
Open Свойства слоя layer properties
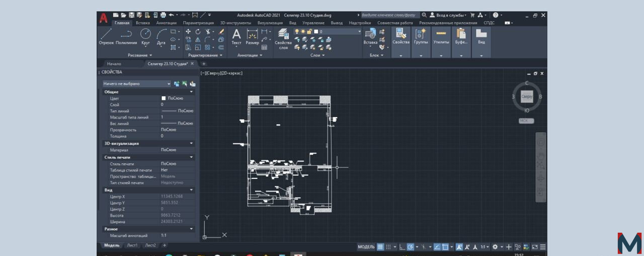(283, 39)
